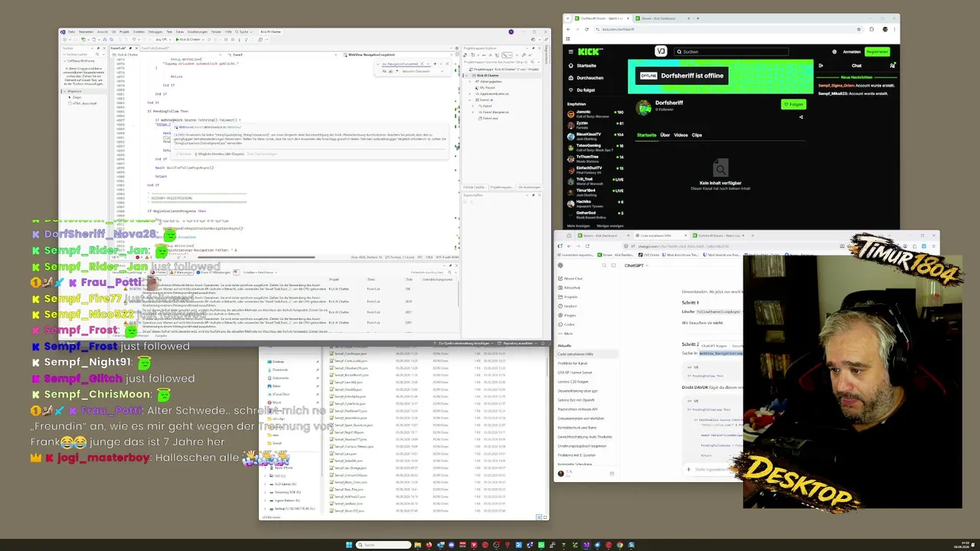This screenshot has width=980, height=551.
Task: Expand OLD Games (D:) drive in Explorer
Action: point(265,484)
